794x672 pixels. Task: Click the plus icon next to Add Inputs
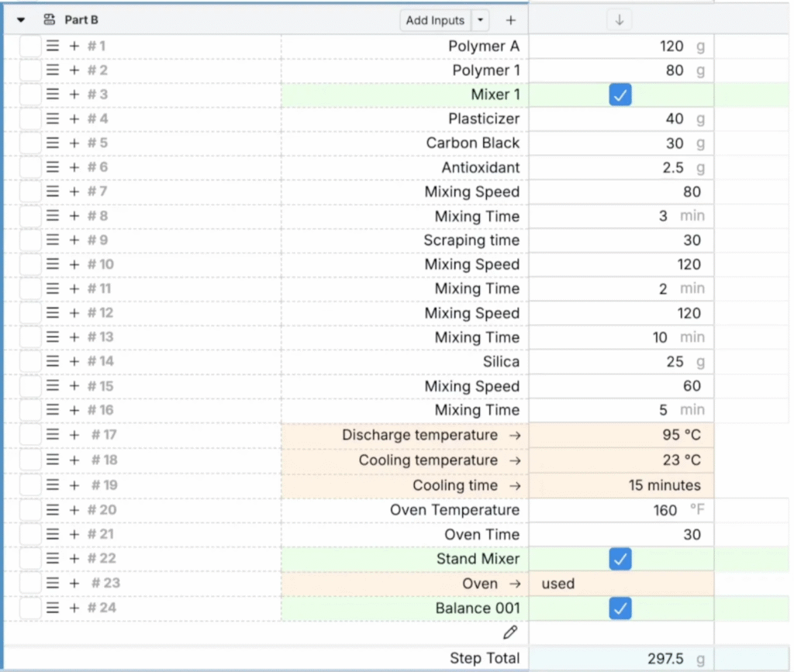coord(510,21)
